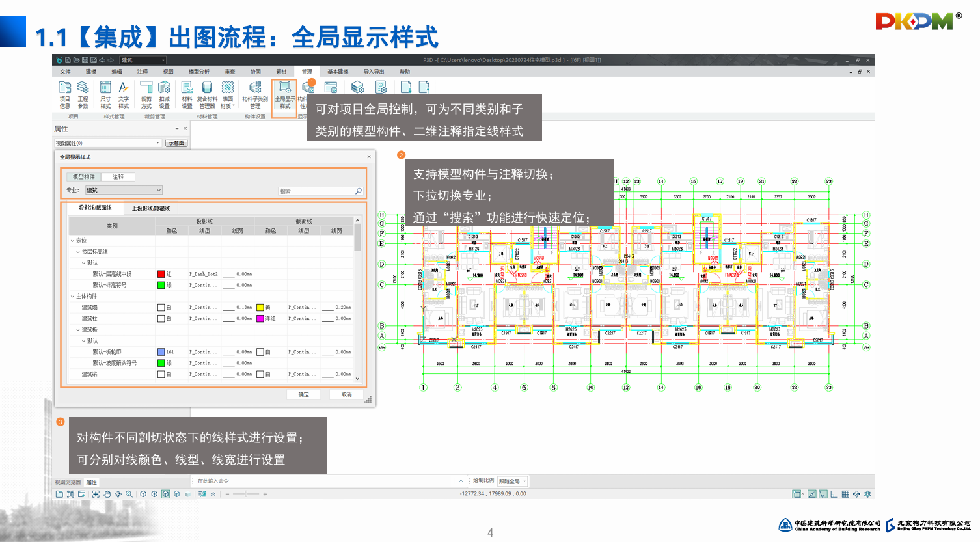The width and height of the screenshot is (980, 542).
Task: Open the 表面材质 dropdown arrow
Action: pos(234,106)
